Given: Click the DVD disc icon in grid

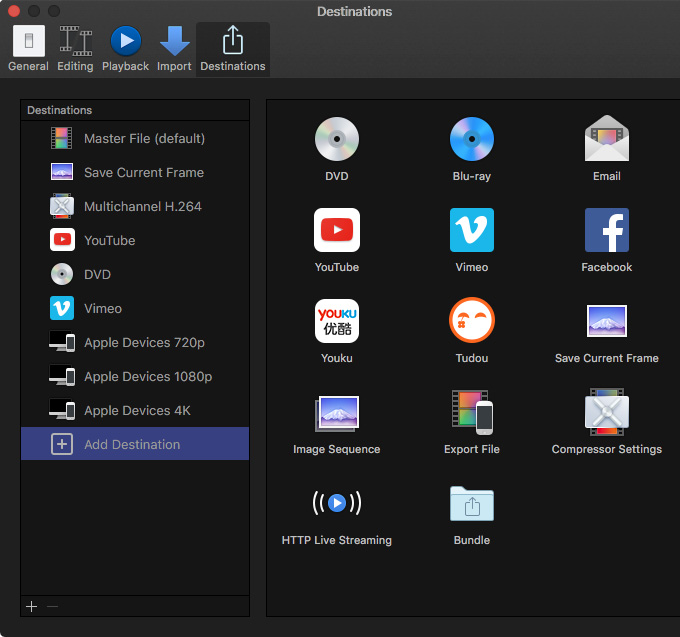Looking at the screenshot, I should pos(337,139).
